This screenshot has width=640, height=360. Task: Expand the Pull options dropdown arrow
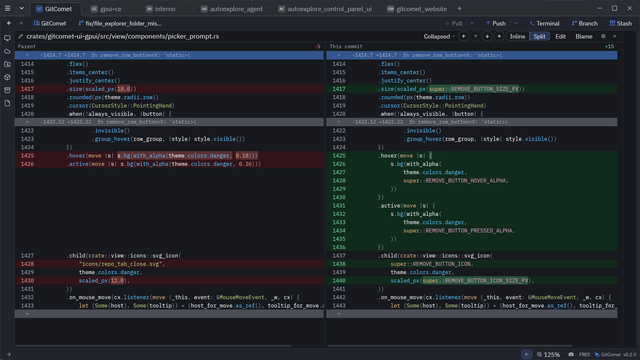point(472,24)
